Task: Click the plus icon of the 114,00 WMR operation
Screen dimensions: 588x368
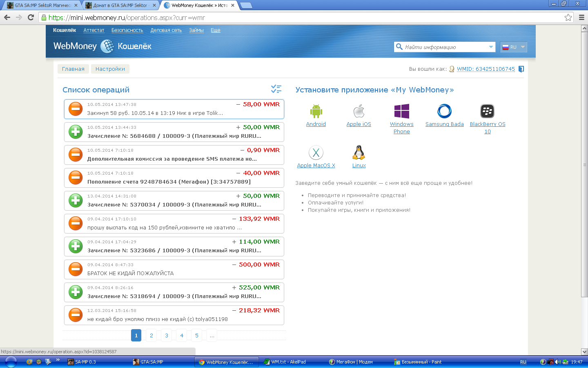Action: point(76,246)
